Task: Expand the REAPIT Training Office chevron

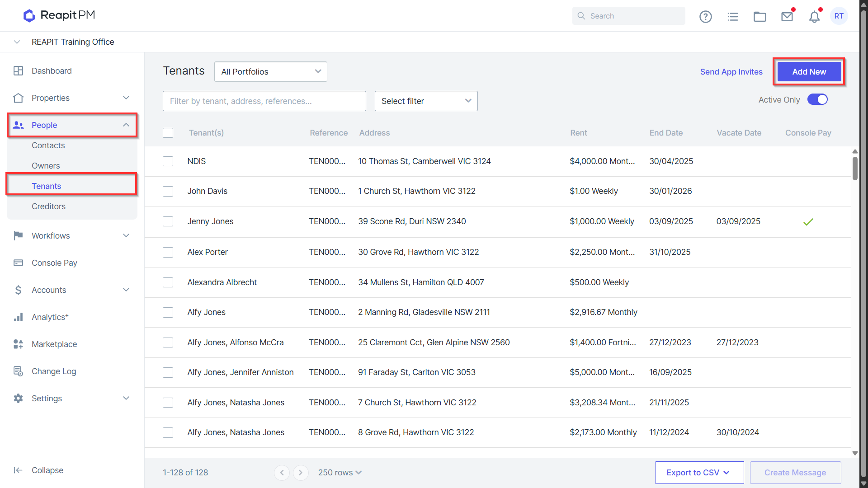Action: [x=17, y=42]
